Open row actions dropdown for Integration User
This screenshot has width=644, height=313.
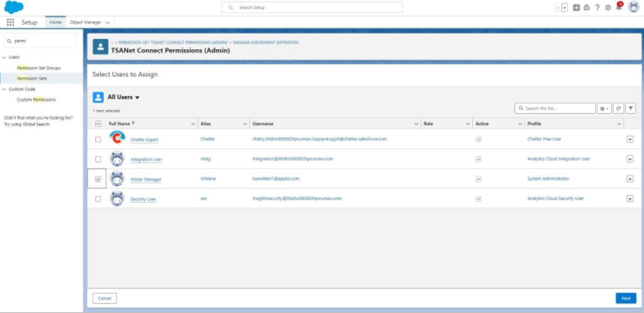[x=630, y=159]
